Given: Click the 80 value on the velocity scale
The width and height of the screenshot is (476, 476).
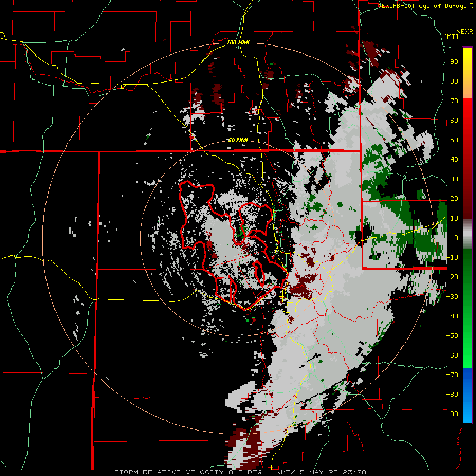Looking at the screenshot, I should (x=454, y=81).
